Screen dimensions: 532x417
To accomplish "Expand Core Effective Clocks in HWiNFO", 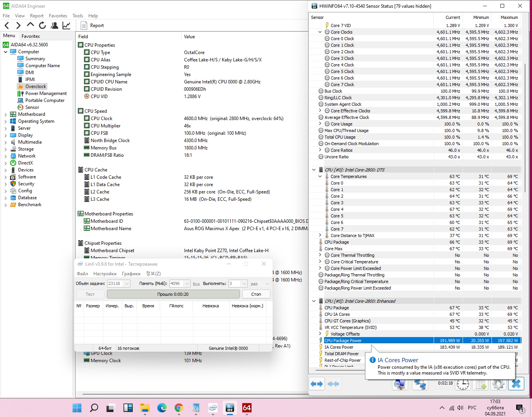I will coord(320,111).
